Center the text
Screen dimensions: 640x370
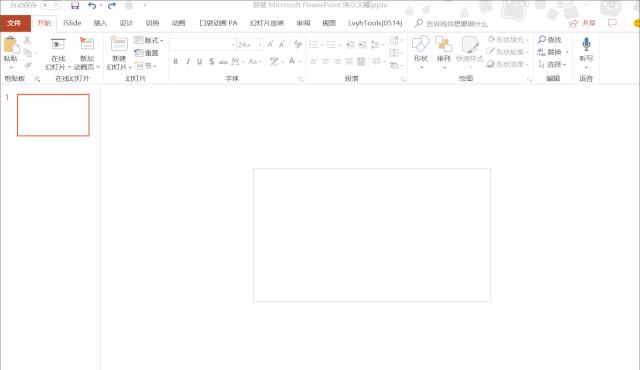pos(325,62)
